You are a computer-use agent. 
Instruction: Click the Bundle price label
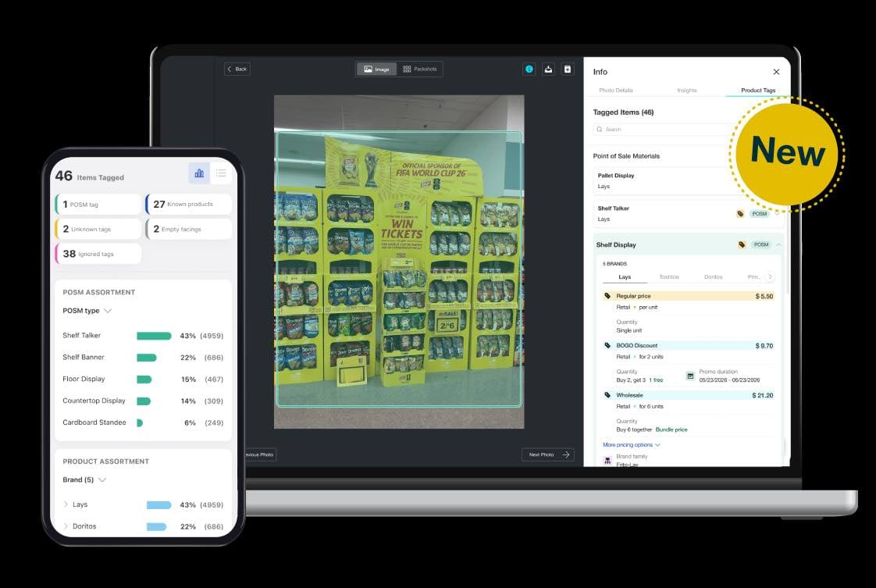671,429
